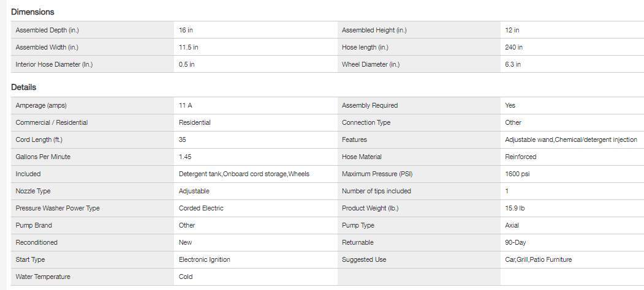Click the Assembly Required label
The width and height of the screenshot is (644, 290).
(x=369, y=105)
